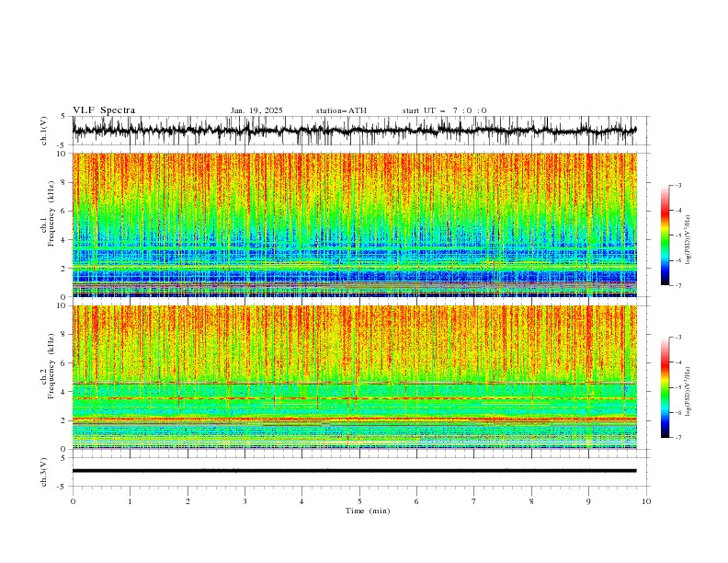The width and height of the screenshot is (728, 563).
Task: Click time-axis tick label "0"
Action: point(73,501)
